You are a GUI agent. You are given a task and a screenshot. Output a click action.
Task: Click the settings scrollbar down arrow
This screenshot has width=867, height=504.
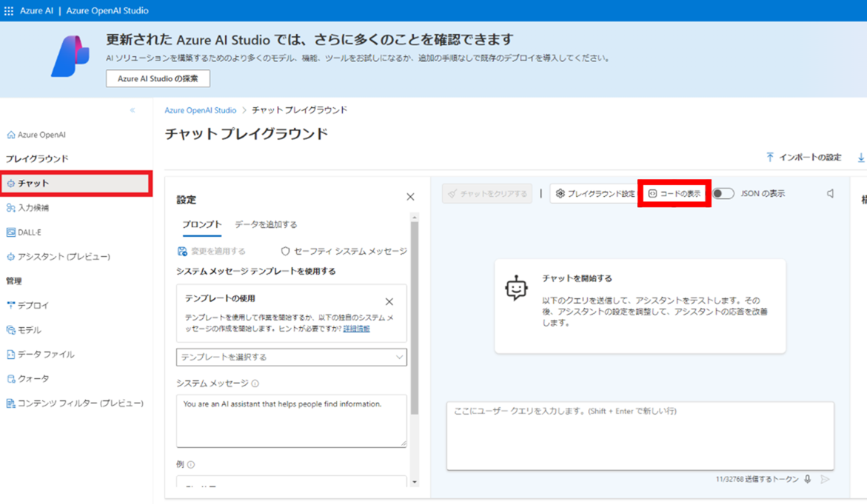(x=415, y=482)
